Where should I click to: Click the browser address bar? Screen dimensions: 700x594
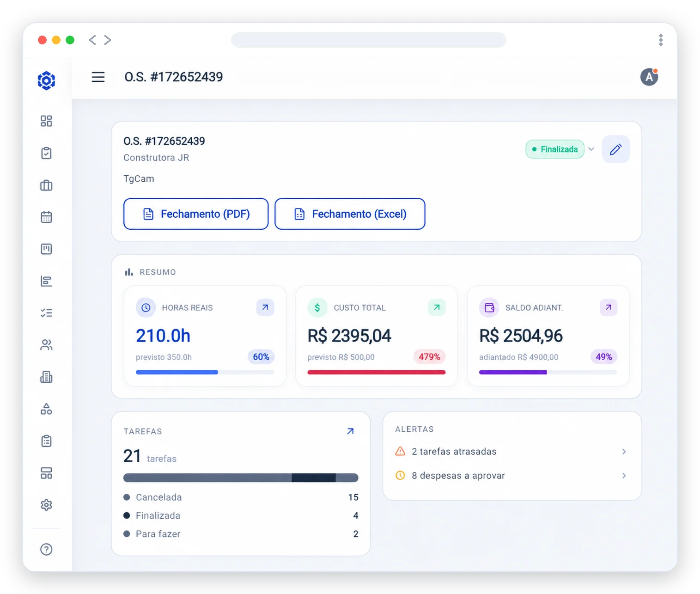(x=369, y=40)
